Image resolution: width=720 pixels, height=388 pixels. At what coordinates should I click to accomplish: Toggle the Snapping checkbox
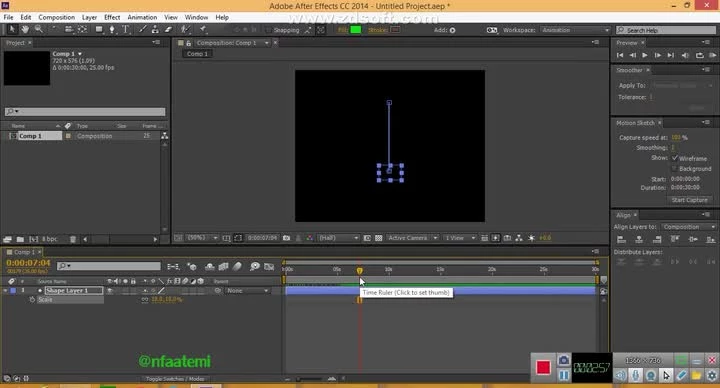(269, 30)
